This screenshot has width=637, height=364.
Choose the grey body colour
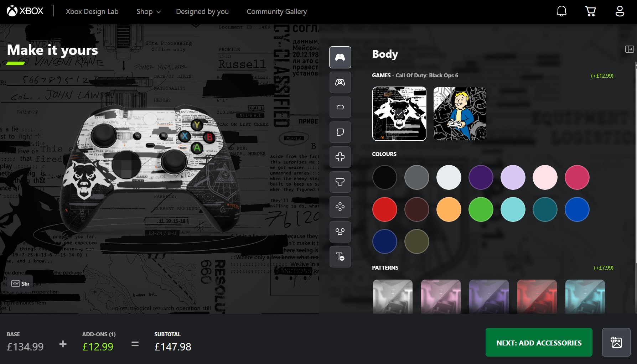point(417,177)
